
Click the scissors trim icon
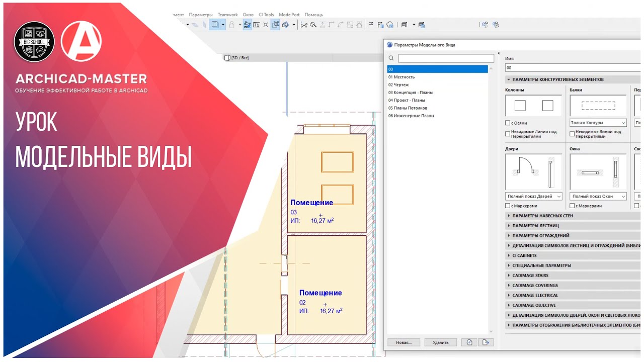(304, 24)
